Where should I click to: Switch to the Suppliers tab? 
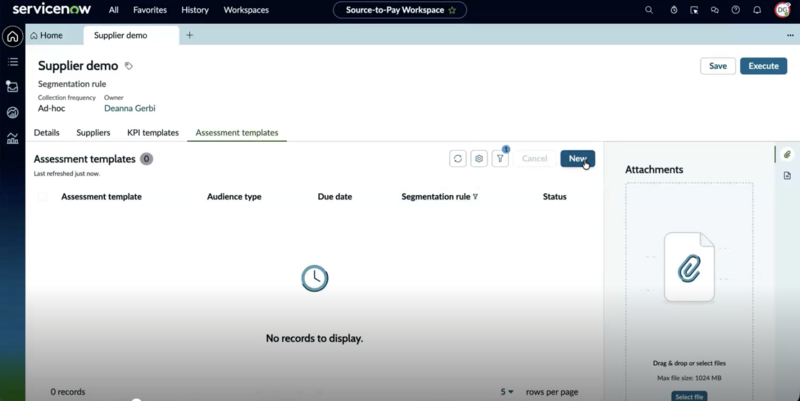[x=93, y=133]
